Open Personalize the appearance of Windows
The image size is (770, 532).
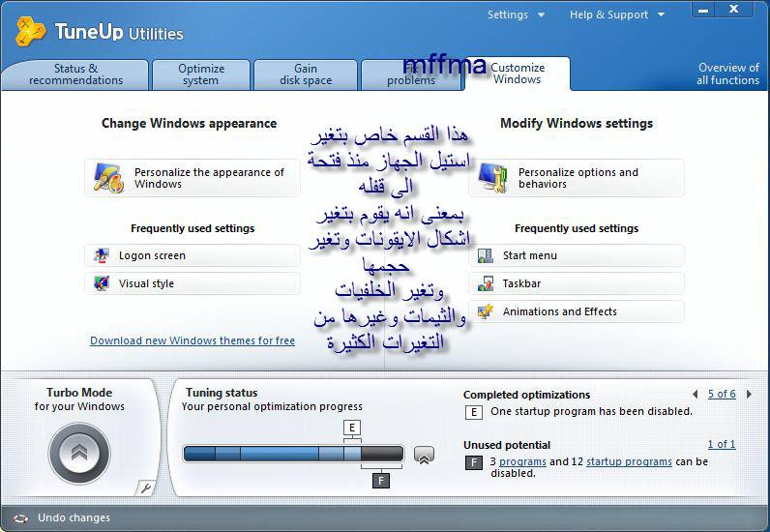[192, 178]
